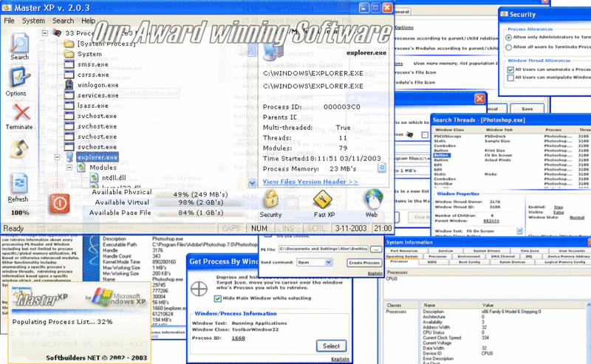Click the Refresh icon in the sidebar
This screenshot has width=591, height=364.
19,185
